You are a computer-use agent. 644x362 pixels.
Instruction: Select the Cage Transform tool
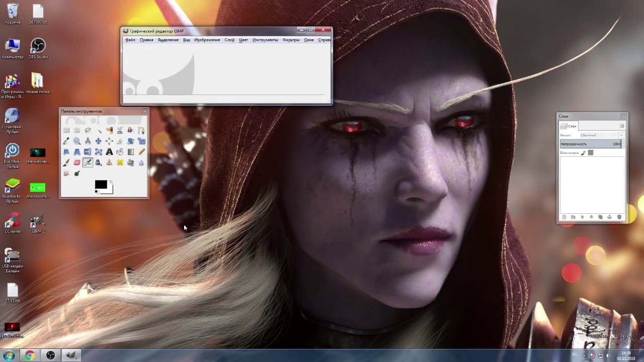click(99, 152)
